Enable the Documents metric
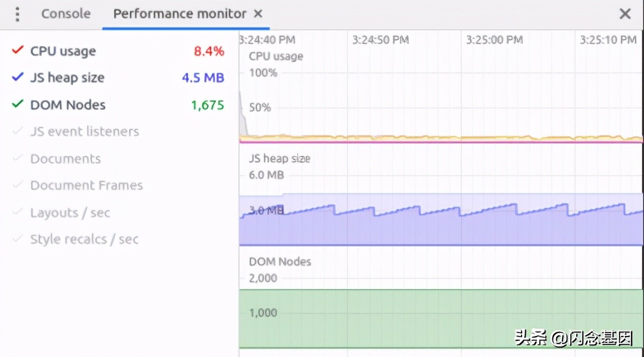 click(18, 159)
